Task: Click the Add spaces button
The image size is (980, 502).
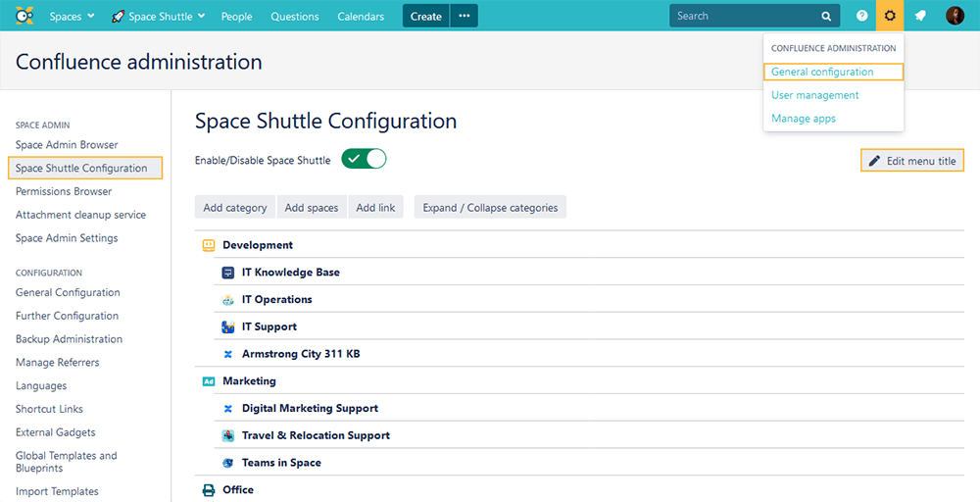Action: (312, 208)
